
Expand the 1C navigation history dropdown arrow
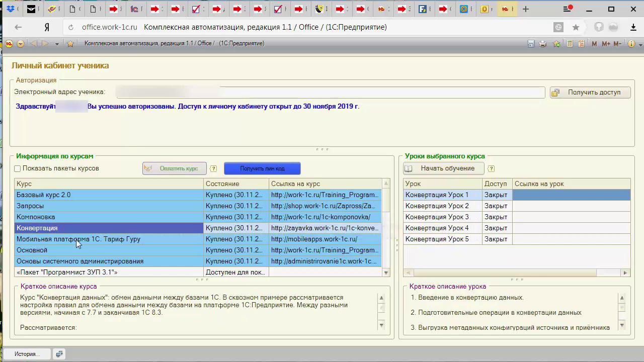point(57,44)
